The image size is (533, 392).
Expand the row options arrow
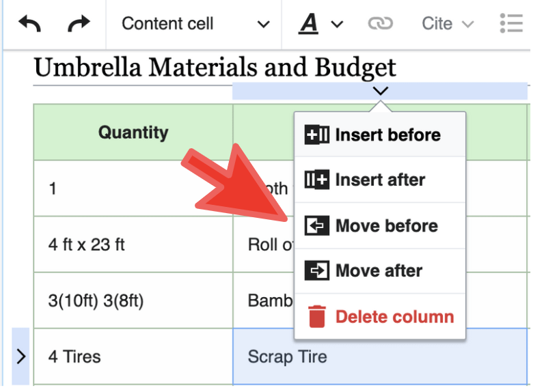(x=20, y=356)
